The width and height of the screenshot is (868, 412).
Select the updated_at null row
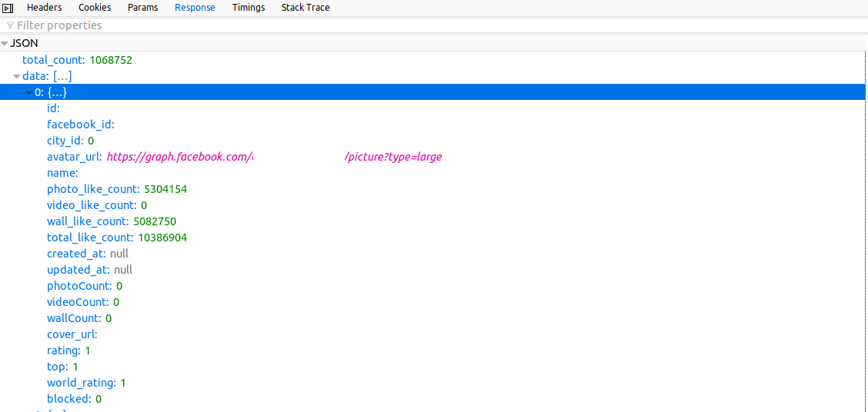coord(432,270)
